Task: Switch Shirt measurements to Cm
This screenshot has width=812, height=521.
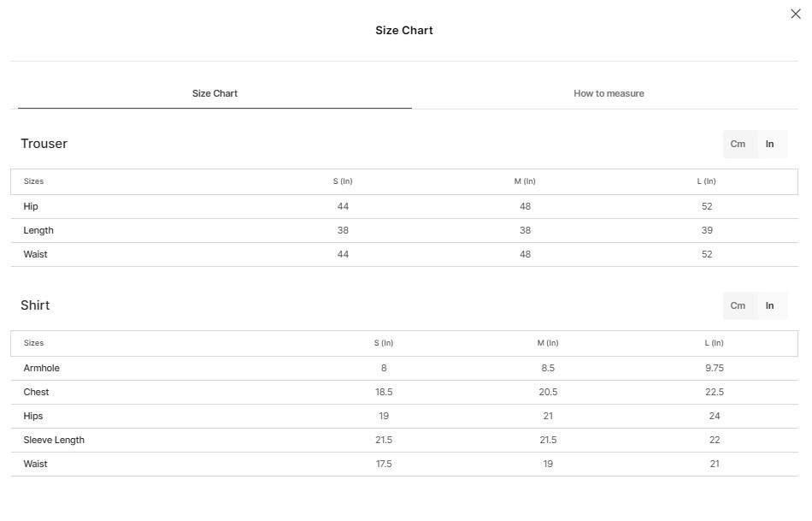Action: pyautogui.click(x=738, y=306)
